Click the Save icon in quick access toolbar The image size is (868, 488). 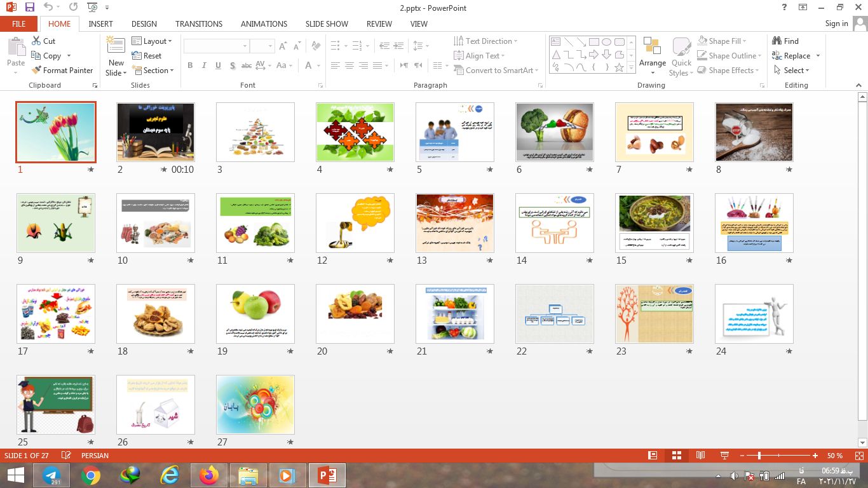pyautogui.click(x=29, y=8)
